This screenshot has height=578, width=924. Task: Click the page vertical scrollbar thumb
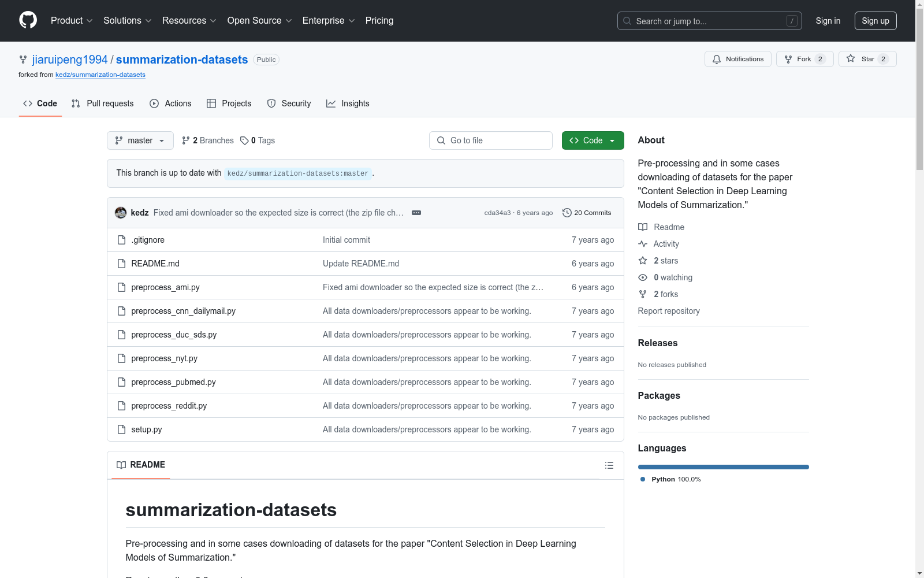click(919, 88)
